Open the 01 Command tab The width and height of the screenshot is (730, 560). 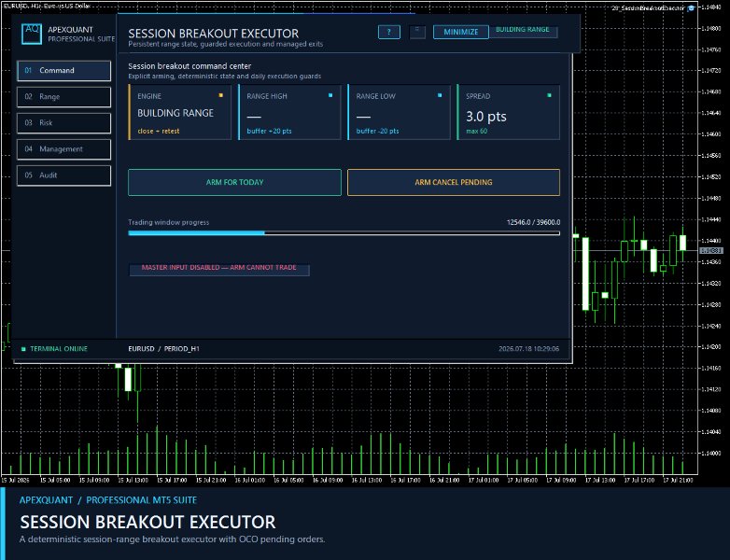[63, 71]
